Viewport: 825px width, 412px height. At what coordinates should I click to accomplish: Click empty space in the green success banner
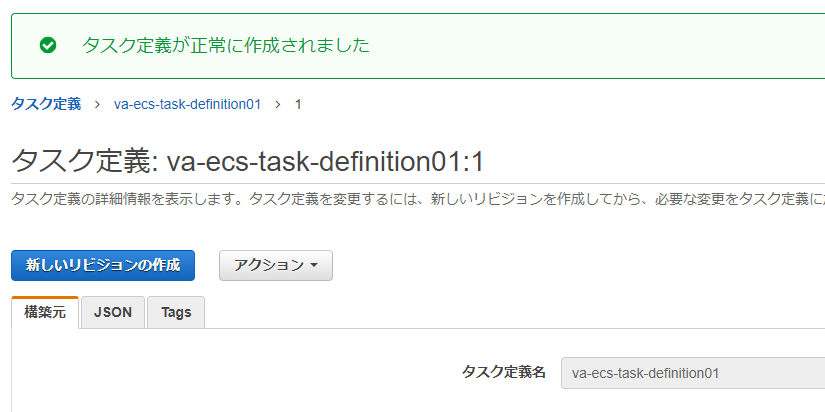[x=600, y=45]
